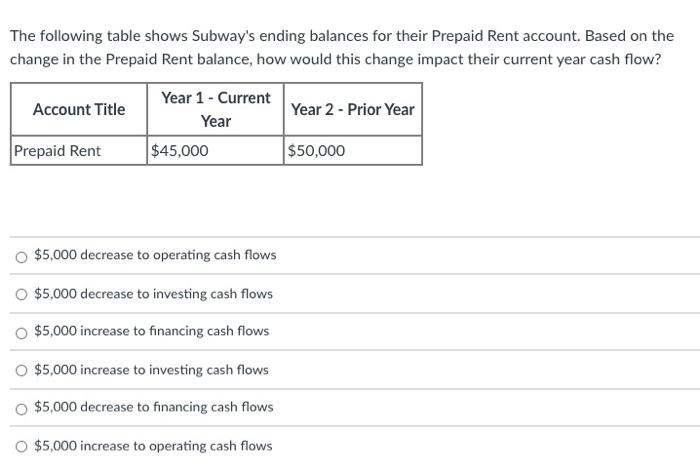Click label text '$5,000 increase to operating cash flows'
The image size is (700, 470).
click(153, 445)
